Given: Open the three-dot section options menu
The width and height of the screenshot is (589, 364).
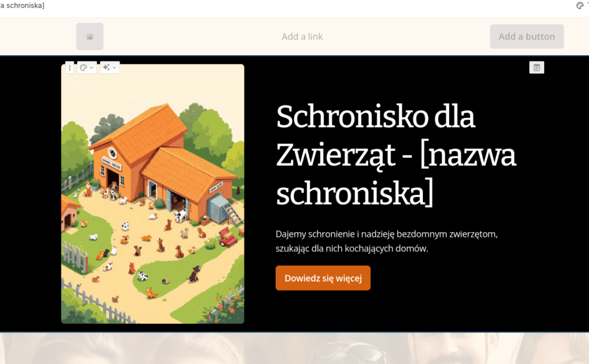Looking at the screenshot, I should 70,68.
